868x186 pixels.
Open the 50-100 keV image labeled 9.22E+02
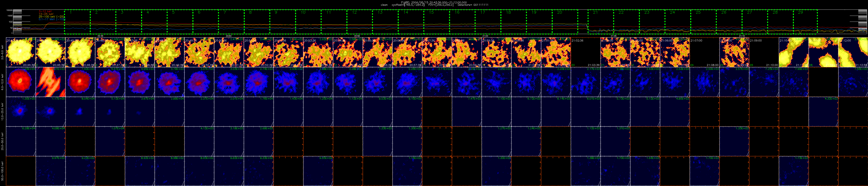tap(80, 171)
